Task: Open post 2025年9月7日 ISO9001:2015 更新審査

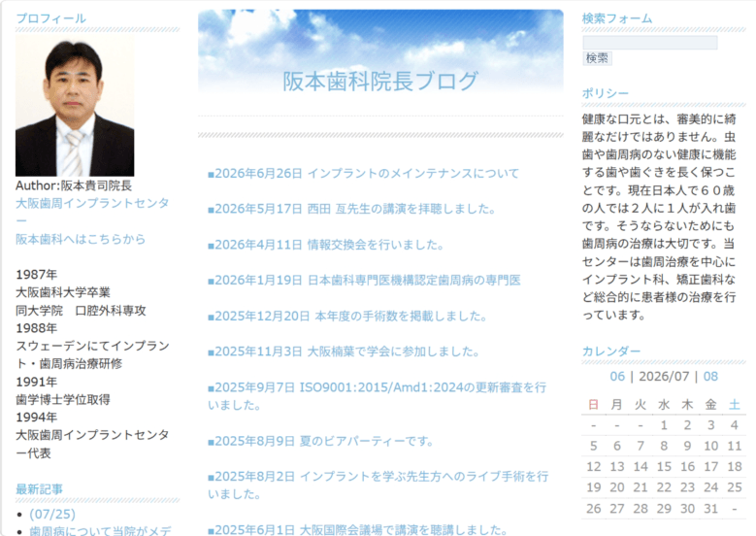Action: click(378, 396)
